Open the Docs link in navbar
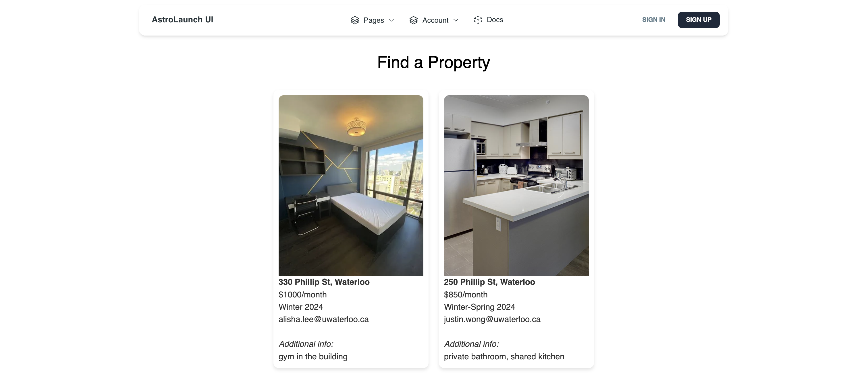 click(488, 20)
